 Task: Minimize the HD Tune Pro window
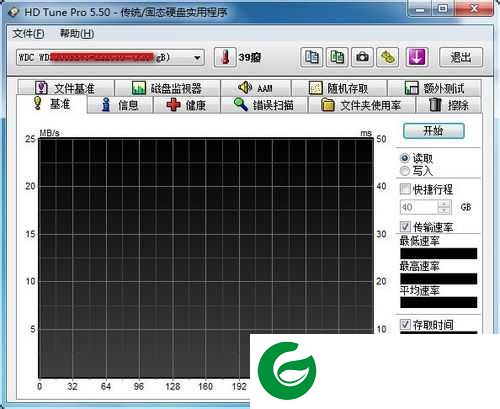(x=420, y=9)
